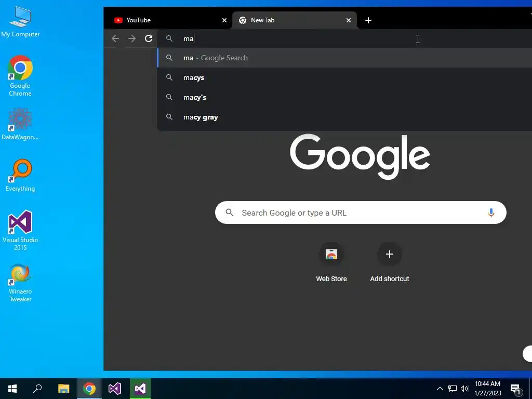This screenshot has height=399, width=532.
Task: Open the volume control tray icon
Action: tap(464, 389)
